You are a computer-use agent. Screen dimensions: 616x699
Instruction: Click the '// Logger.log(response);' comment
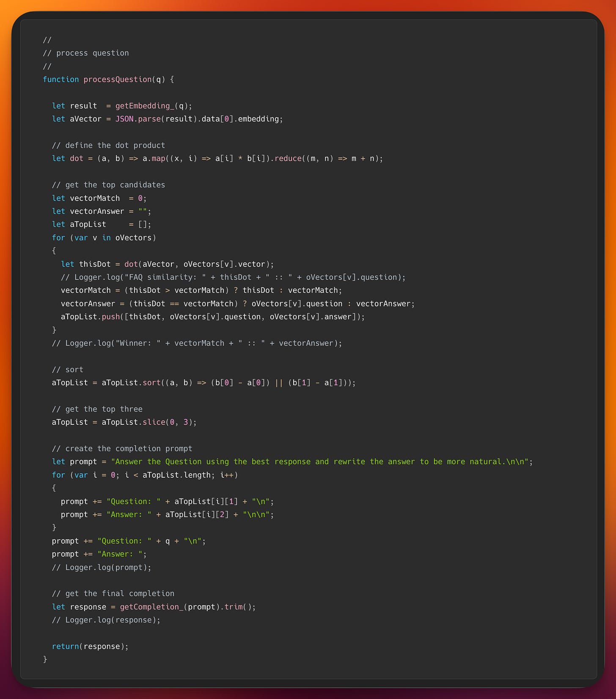pos(106,620)
